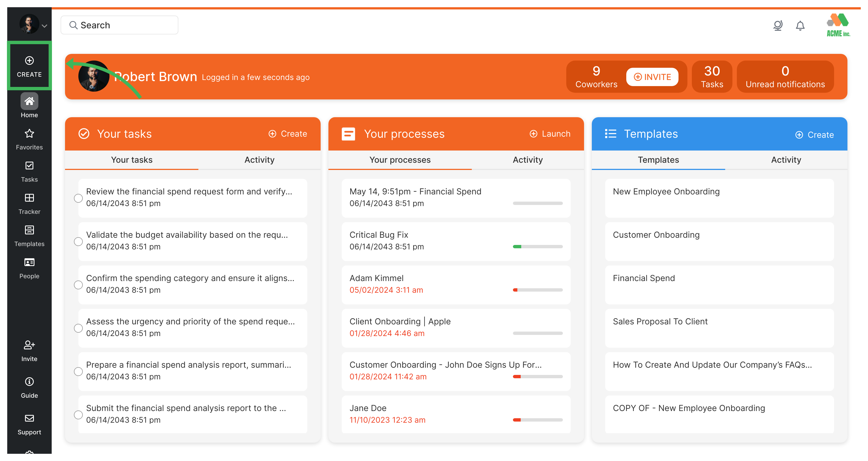Open the Tasks checkmark icon in sidebar
The height and width of the screenshot is (461, 868).
pos(29,166)
